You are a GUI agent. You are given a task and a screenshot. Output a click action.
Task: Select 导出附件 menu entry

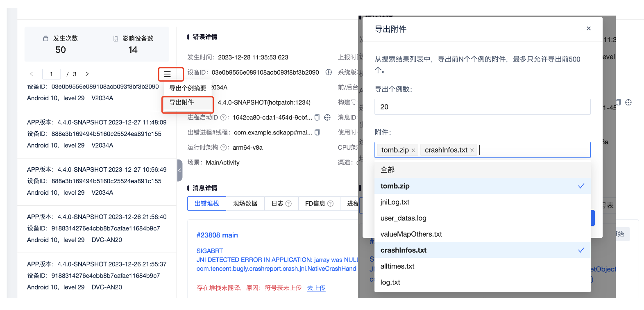coord(182,103)
